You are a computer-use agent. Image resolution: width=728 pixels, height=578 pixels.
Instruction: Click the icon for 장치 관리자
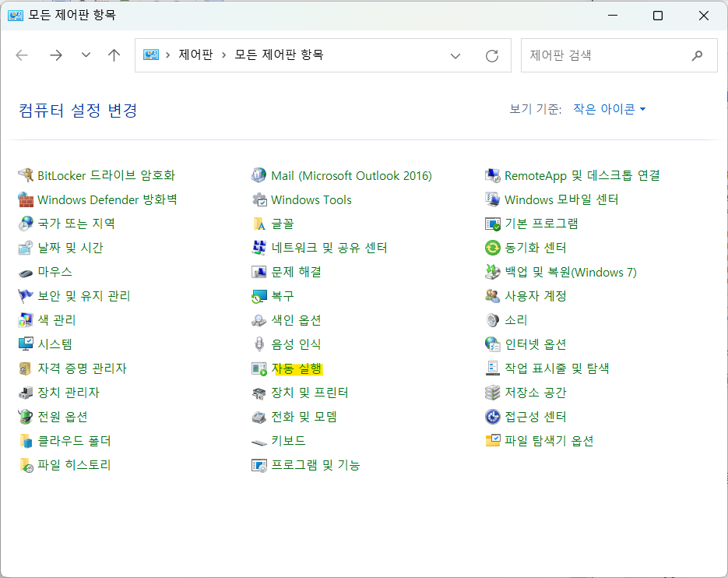coord(26,393)
